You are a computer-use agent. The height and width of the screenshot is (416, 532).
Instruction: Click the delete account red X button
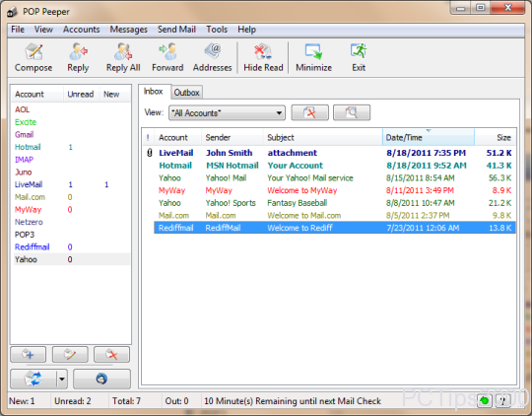(111, 355)
